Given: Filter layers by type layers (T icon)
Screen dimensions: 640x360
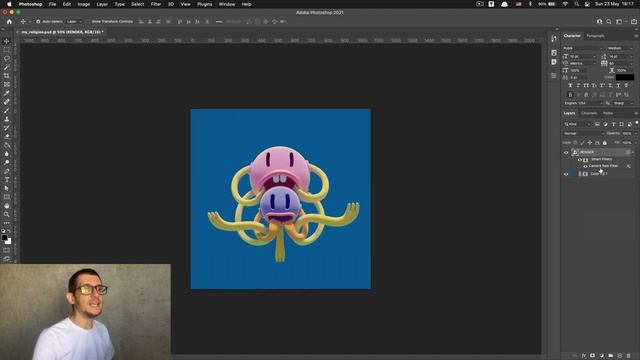Looking at the screenshot, I should [x=613, y=124].
